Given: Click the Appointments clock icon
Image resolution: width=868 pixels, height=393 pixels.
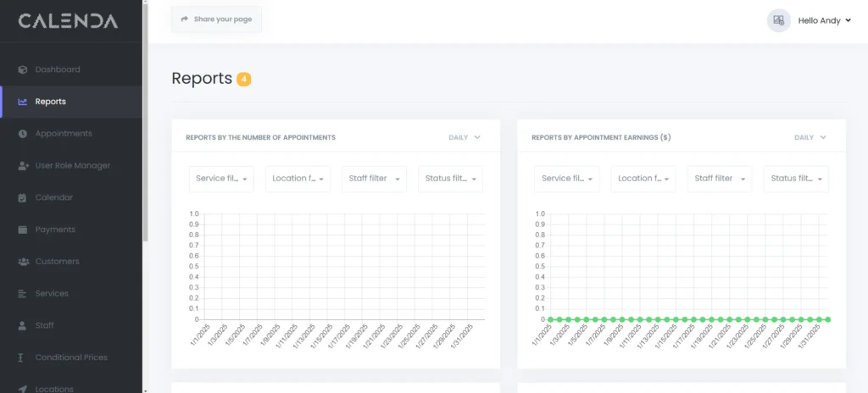Looking at the screenshot, I should coord(22,134).
